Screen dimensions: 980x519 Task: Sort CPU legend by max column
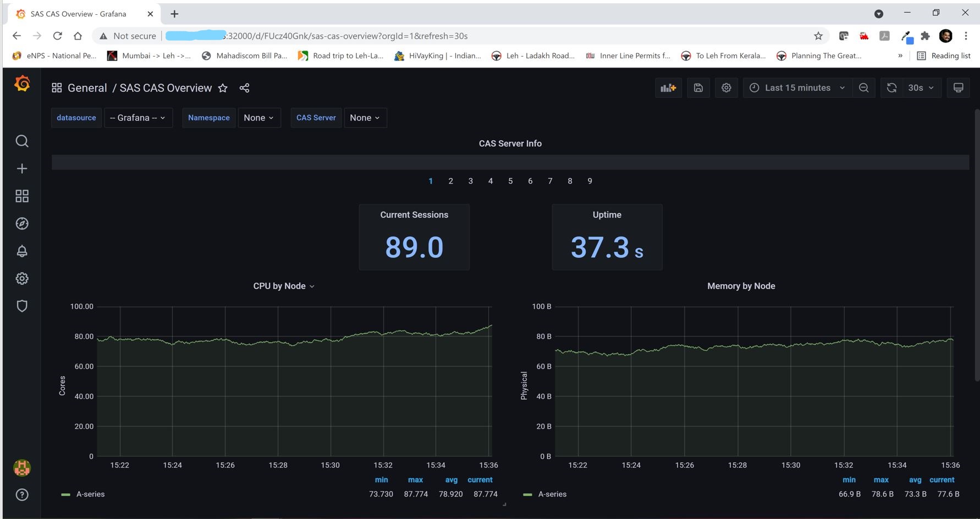point(415,480)
